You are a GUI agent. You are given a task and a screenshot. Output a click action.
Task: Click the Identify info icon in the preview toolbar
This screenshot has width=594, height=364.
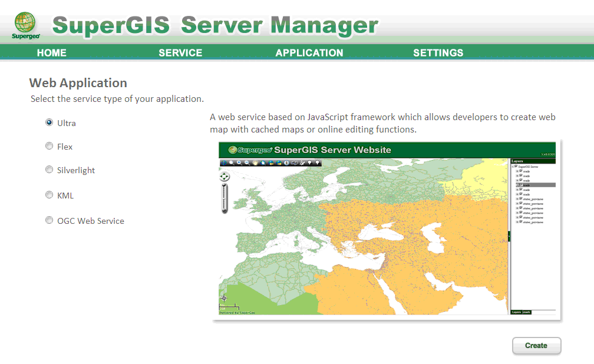[x=286, y=163]
